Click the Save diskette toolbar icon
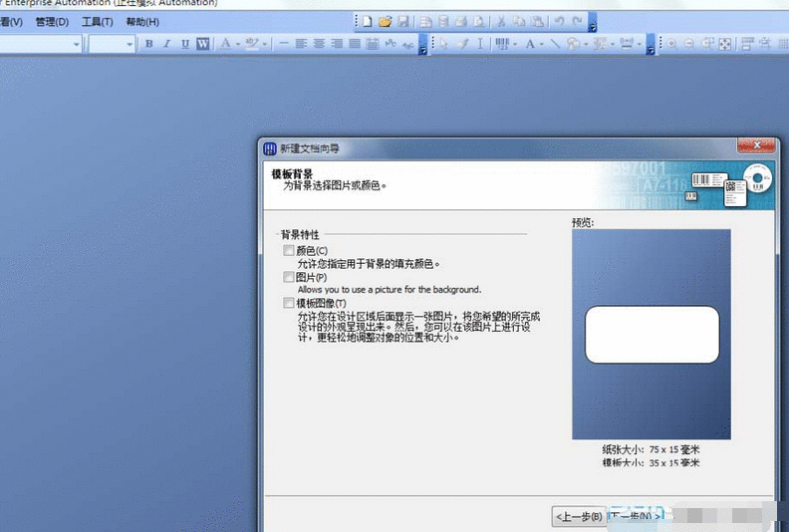Image resolution: width=789 pixels, height=532 pixels. 402,21
